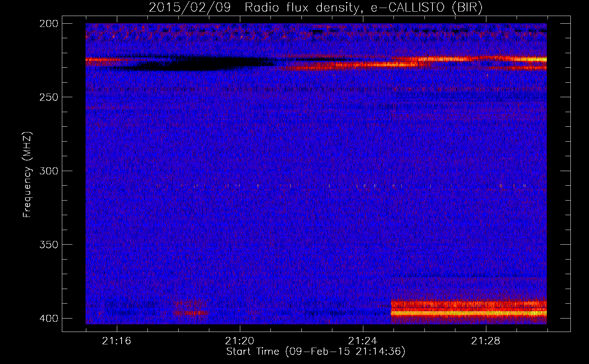Viewport: 589px width, 364px height.
Task: Click the 21:20 time tick label
Action: tap(240, 341)
